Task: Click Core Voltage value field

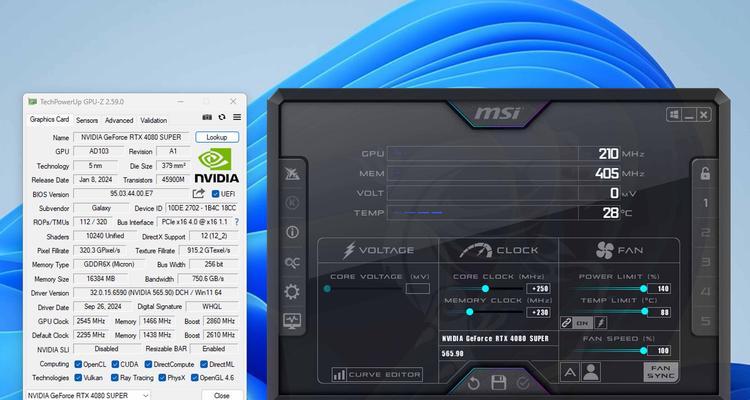Action: pos(418,289)
